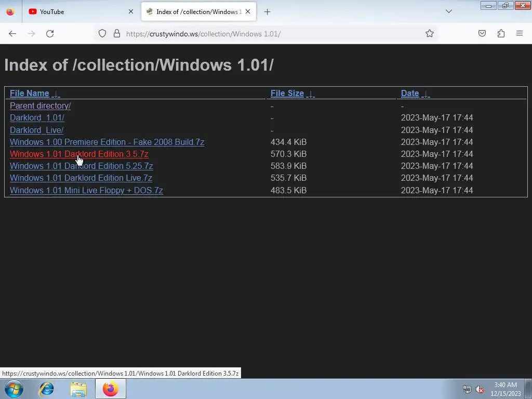This screenshot has height=399, width=532.
Task: Open the Parent directory link
Action: tap(40, 106)
